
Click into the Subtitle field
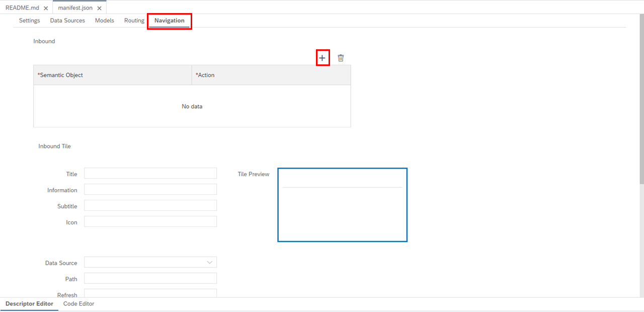tap(150, 205)
